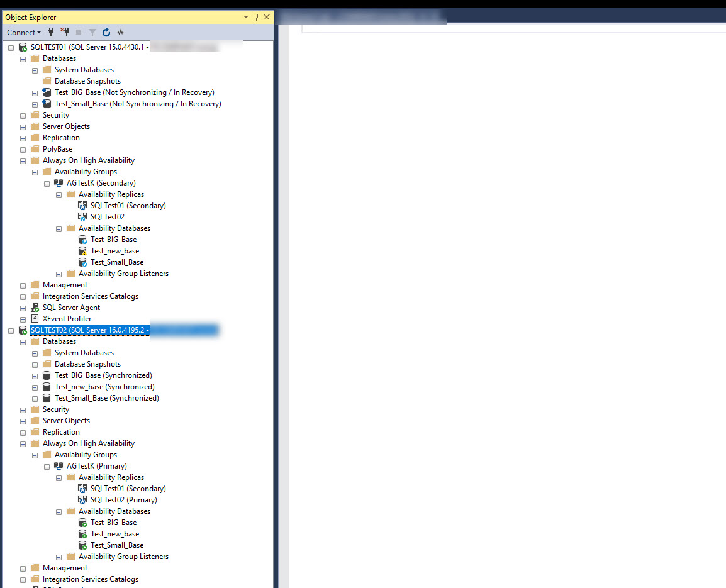Viewport: 726px width, 588px height.
Task: Click the Test_BIG_Base (Synchronized) database icon
Action: coord(47,375)
